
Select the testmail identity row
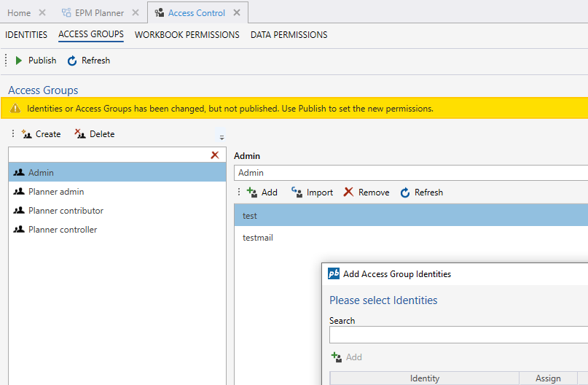(258, 238)
